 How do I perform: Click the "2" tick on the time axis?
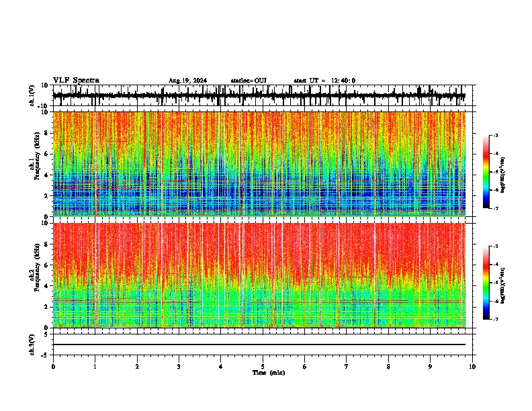(x=137, y=367)
